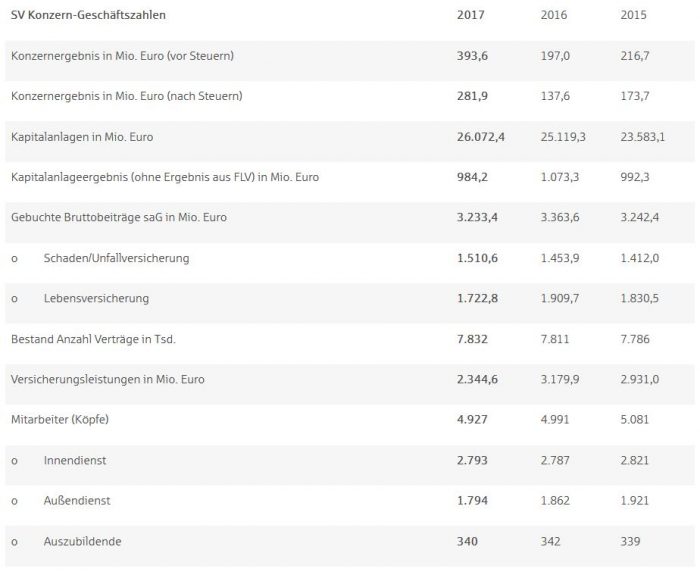Select the Schaden/Unfallversicherung sub-row label
700x578 pixels.
tap(116, 258)
